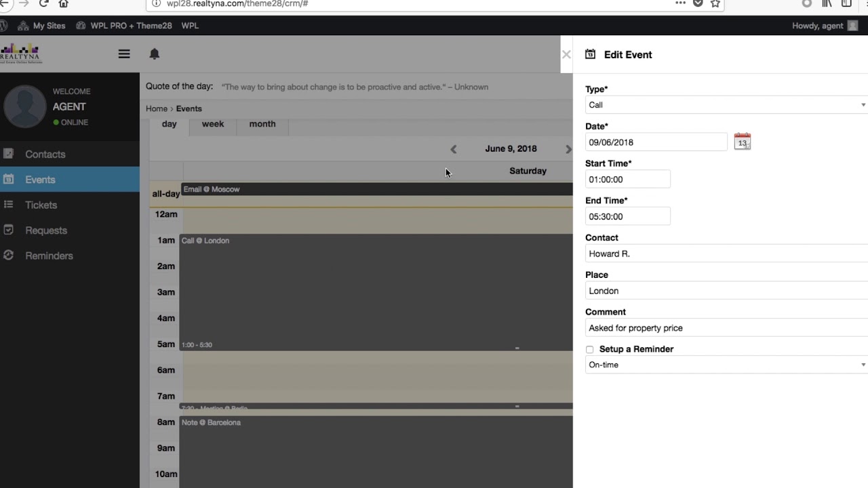Open WPL PRO + Theme28 menu
Screen dimensions: 868x488
[124, 26]
